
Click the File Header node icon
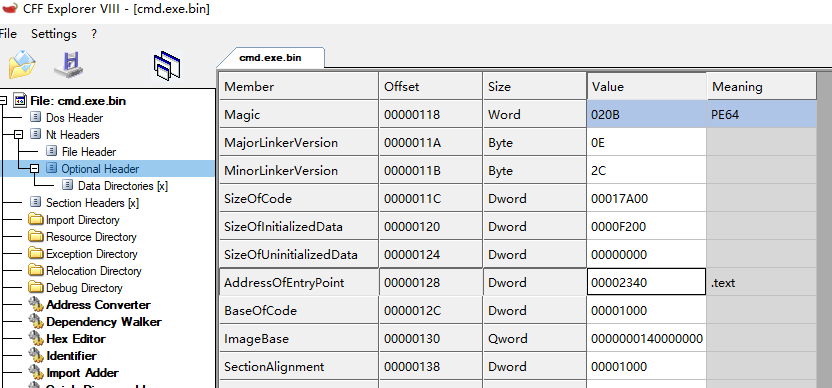pos(52,152)
